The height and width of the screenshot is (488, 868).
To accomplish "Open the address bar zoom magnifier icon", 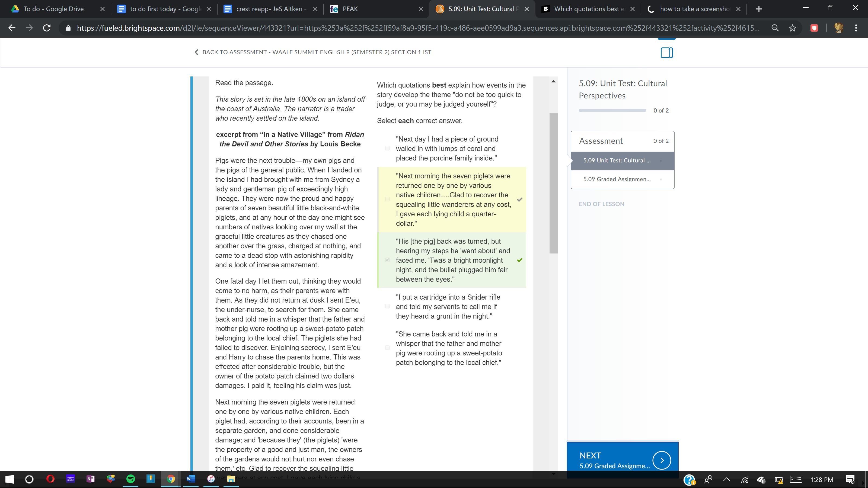I will click(775, 28).
